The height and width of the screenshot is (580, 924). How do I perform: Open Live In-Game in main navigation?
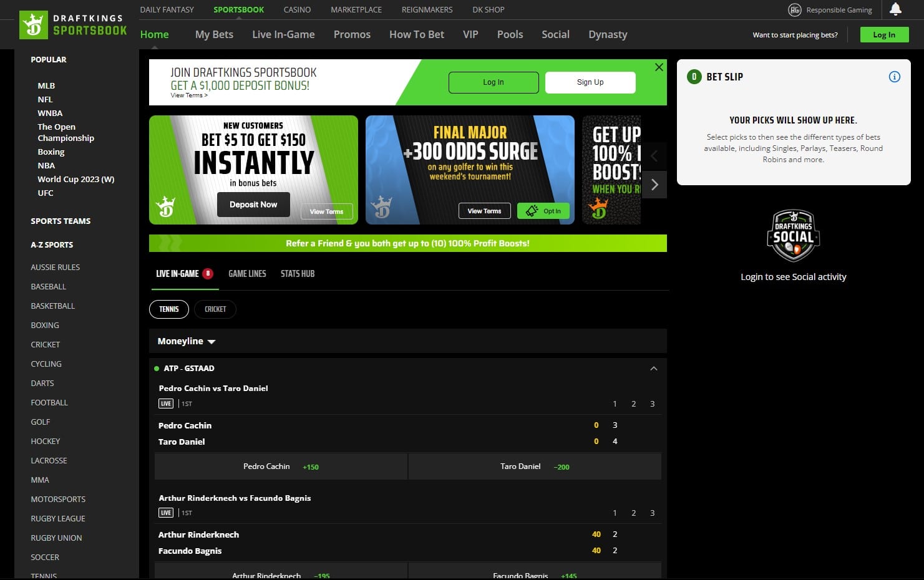[283, 34]
